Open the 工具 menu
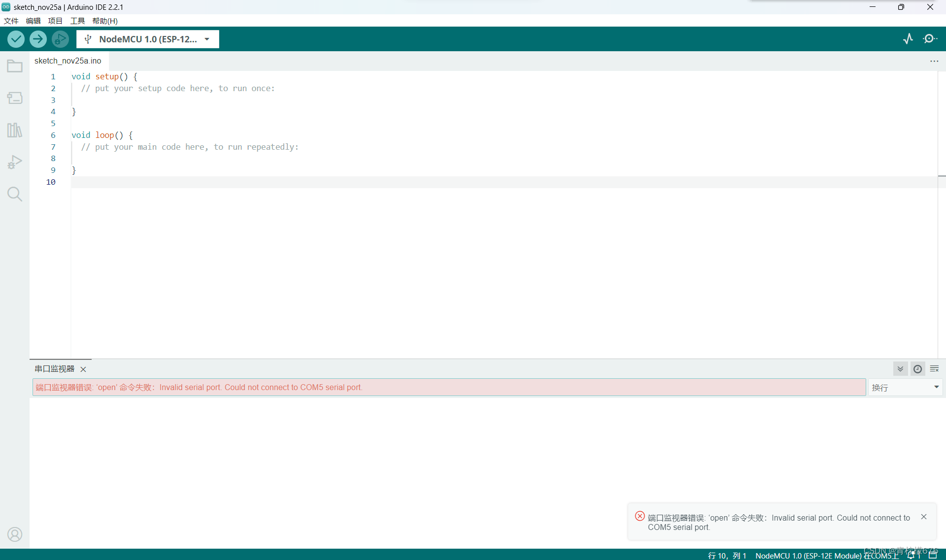946x560 pixels. point(77,21)
